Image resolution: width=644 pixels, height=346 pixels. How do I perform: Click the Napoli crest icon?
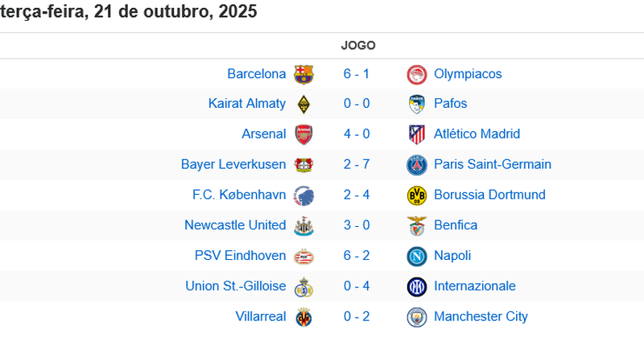click(x=416, y=256)
